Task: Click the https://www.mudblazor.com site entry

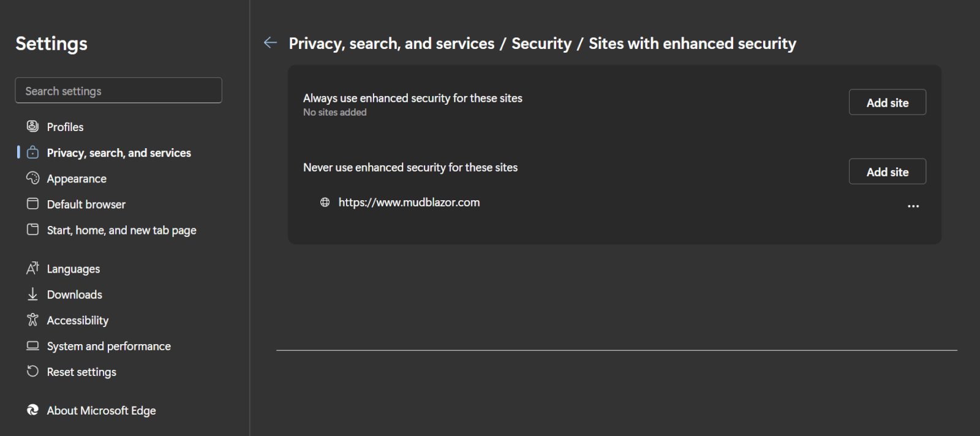Action: click(409, 203)
